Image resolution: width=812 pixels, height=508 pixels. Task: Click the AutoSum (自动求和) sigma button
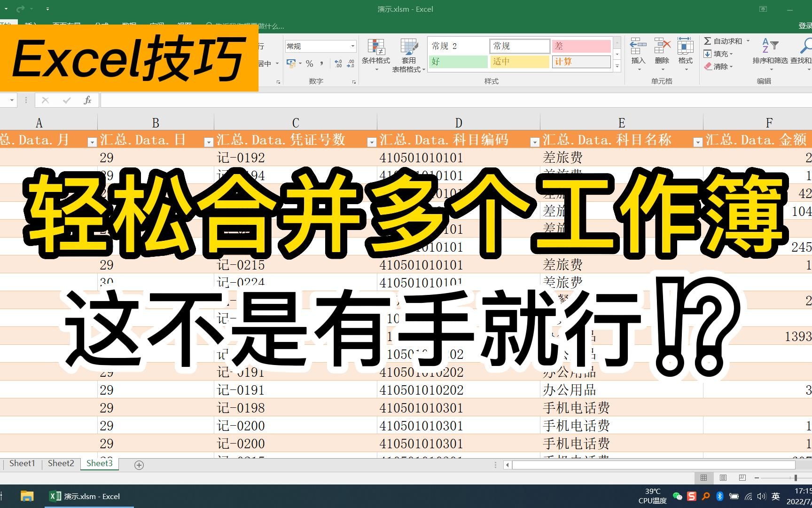pos(723,41)
